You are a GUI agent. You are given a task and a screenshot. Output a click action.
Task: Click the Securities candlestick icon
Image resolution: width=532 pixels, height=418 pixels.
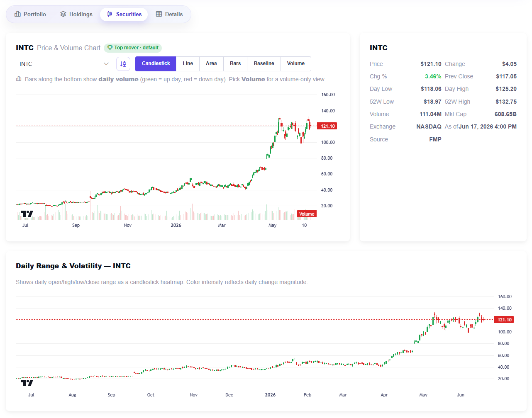pyautogui.click(x=110, y=14)
